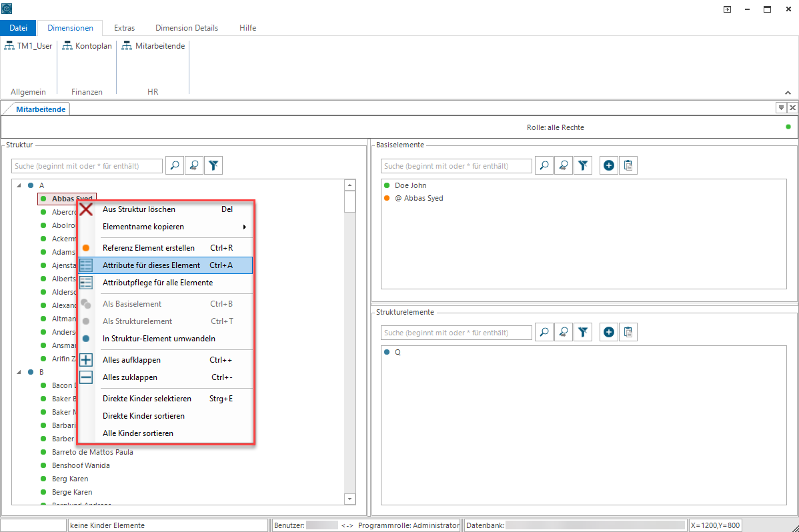The height and width of the screenshot is (532, 799).
Task: Click the search magnifier in Strukturelemente panel
Action: point(544,332)
